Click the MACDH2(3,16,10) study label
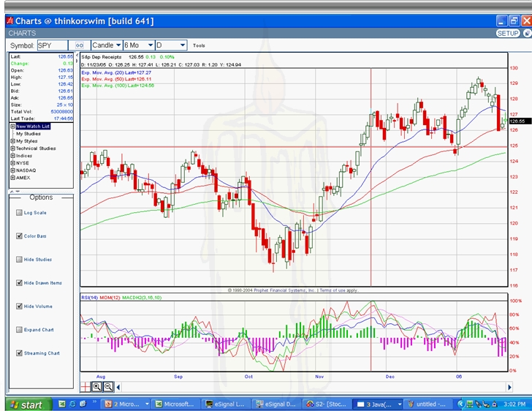Image resolution: width=532 pixels, height=411 pixels. [x=142, y=298]
